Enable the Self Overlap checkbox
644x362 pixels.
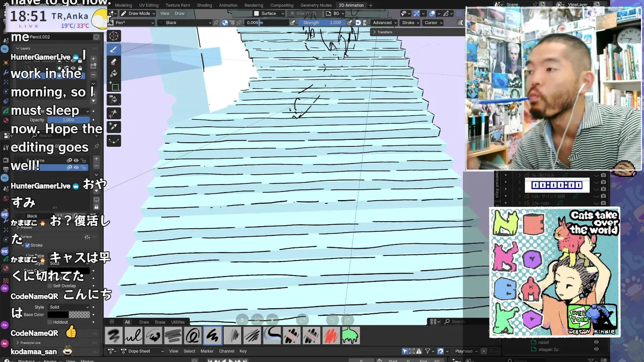point(50,286)
